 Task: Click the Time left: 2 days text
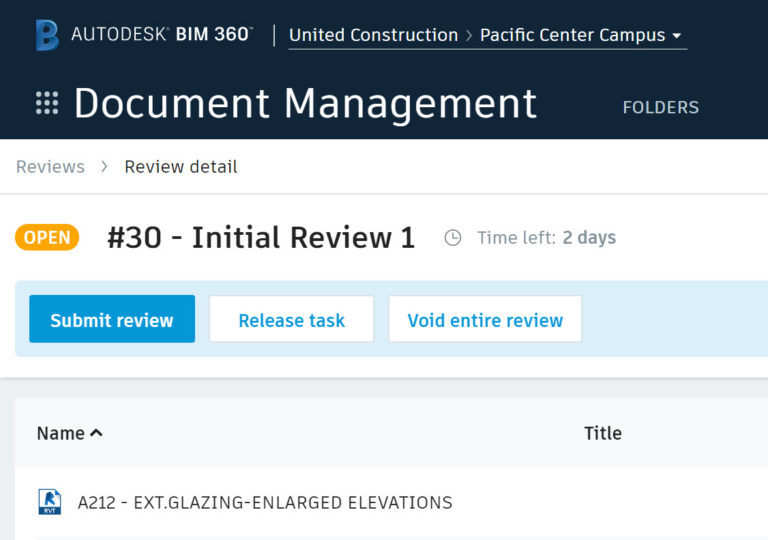point(547,238)
